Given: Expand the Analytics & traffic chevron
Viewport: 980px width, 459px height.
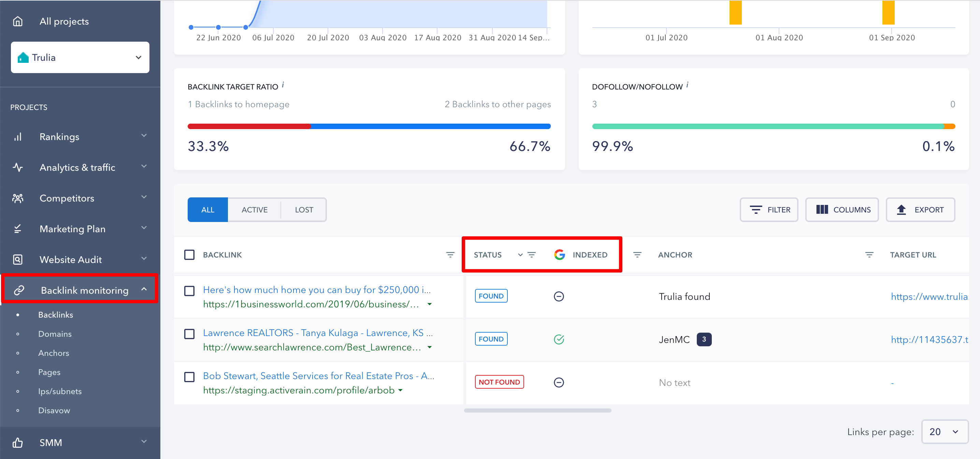Looking at the screenshot, I should (x=144, y=166).
